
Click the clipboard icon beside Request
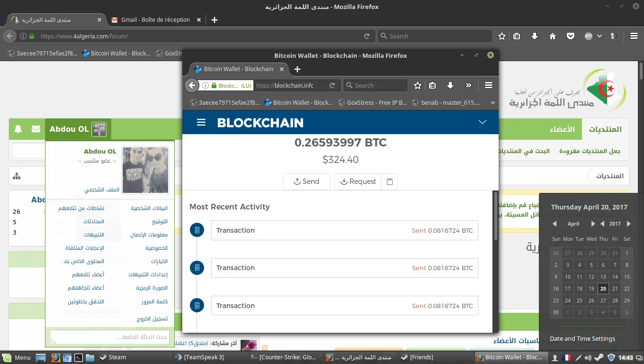pos(390,182)
